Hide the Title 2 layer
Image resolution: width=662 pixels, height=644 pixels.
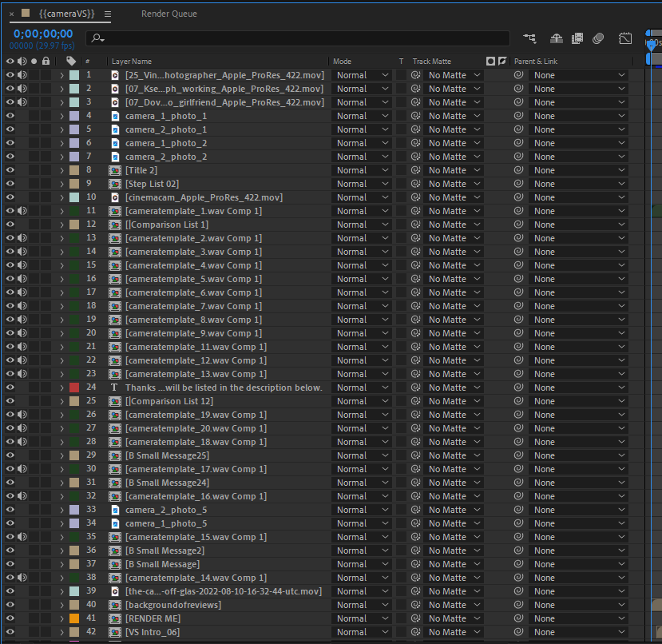(10, 170)
